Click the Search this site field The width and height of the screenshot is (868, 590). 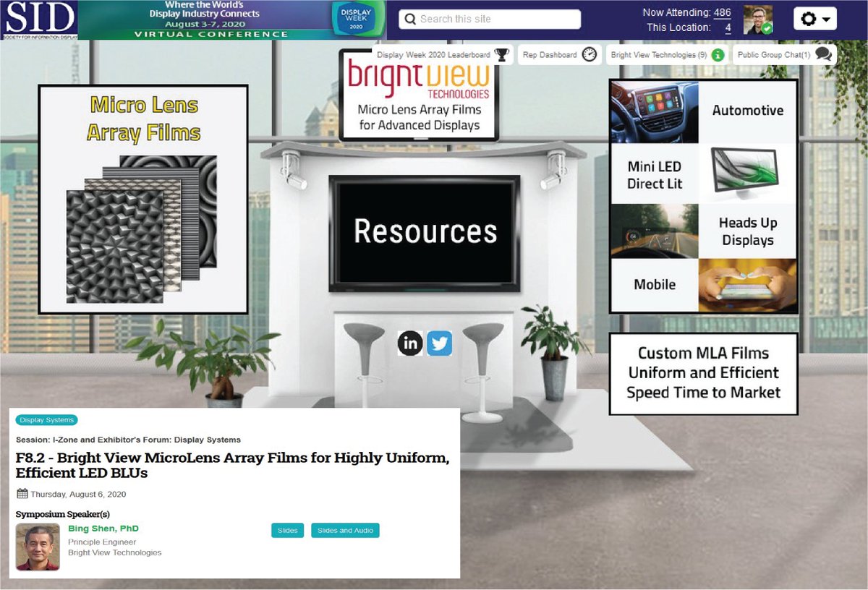(490, 20)
